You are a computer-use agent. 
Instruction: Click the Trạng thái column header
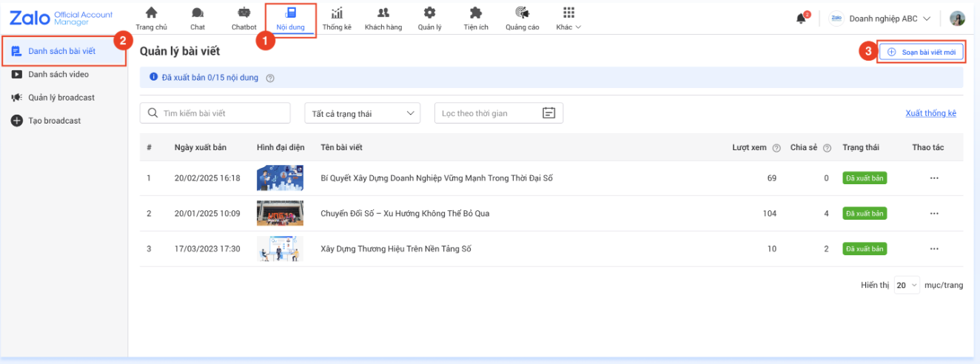tap(861, 147)
